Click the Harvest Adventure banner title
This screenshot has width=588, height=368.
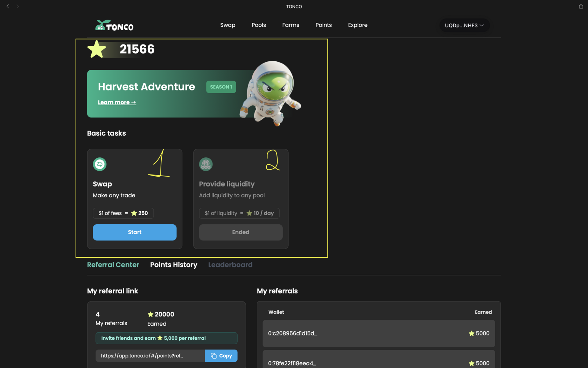146,87
